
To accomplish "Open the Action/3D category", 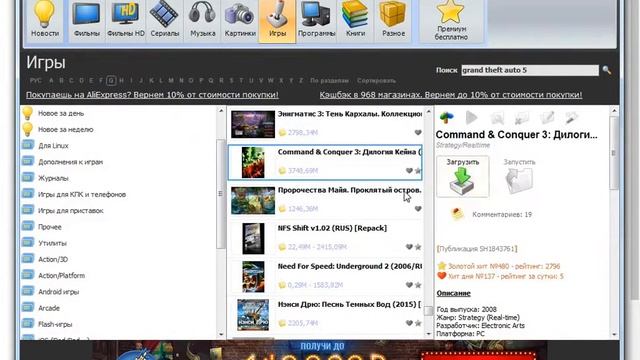I will click(x=53, y=260).
